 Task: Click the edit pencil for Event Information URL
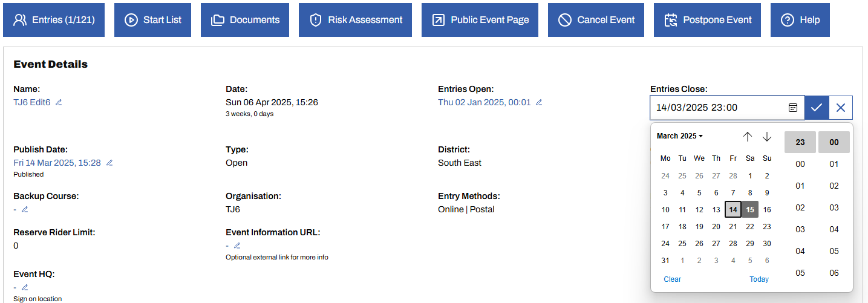(x=237, y=246)
